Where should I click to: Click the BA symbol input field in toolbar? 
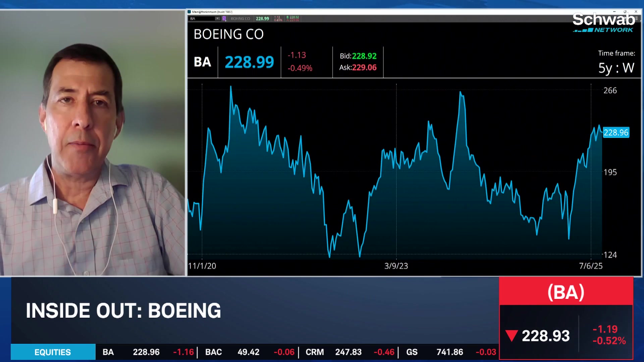click(x=202, y=19)
